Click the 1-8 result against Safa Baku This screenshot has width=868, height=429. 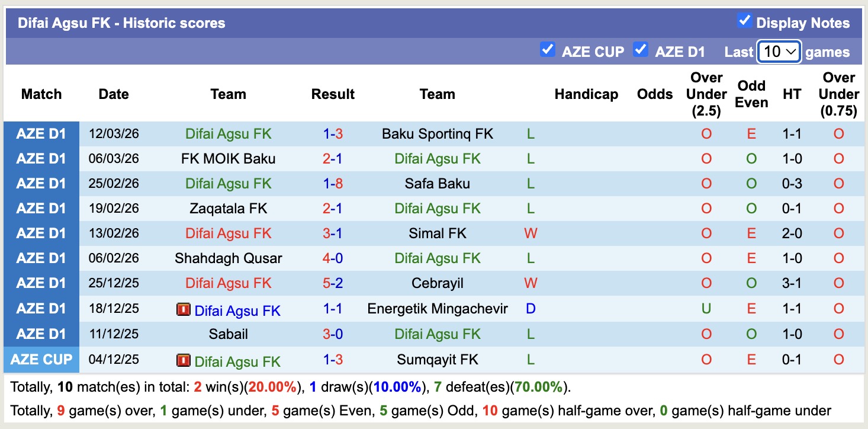coord(333,184)
